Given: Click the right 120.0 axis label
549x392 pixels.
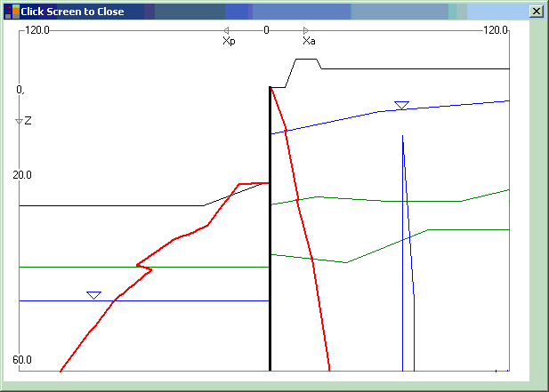Looking at the screenshot, I should click(495, 30).
